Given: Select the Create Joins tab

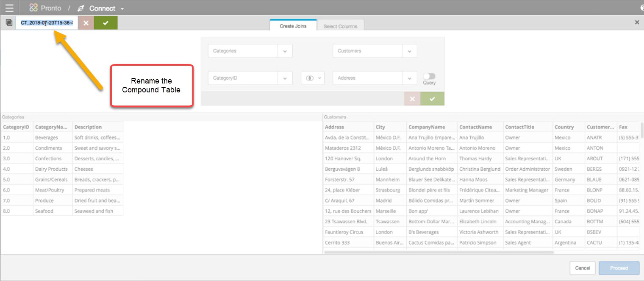Looking at the screenshot, I should tap(293, 26).
